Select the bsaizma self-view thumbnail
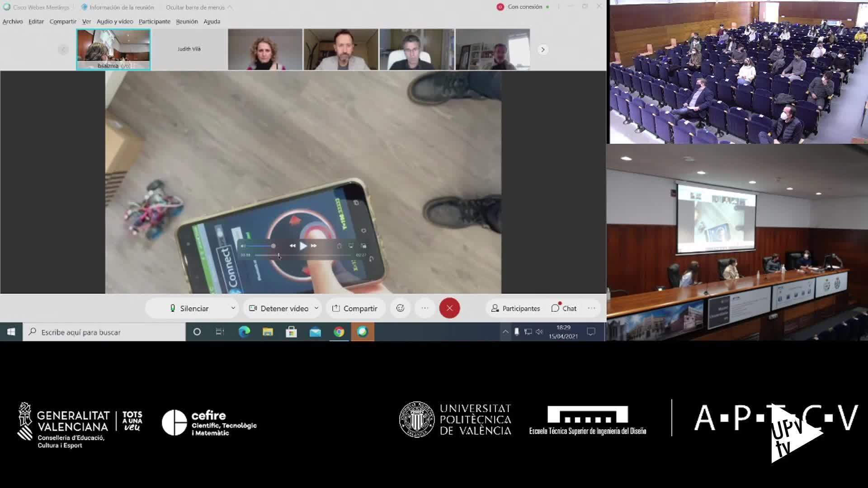Viewport: 868px width, 488px height. pos(113,49)
